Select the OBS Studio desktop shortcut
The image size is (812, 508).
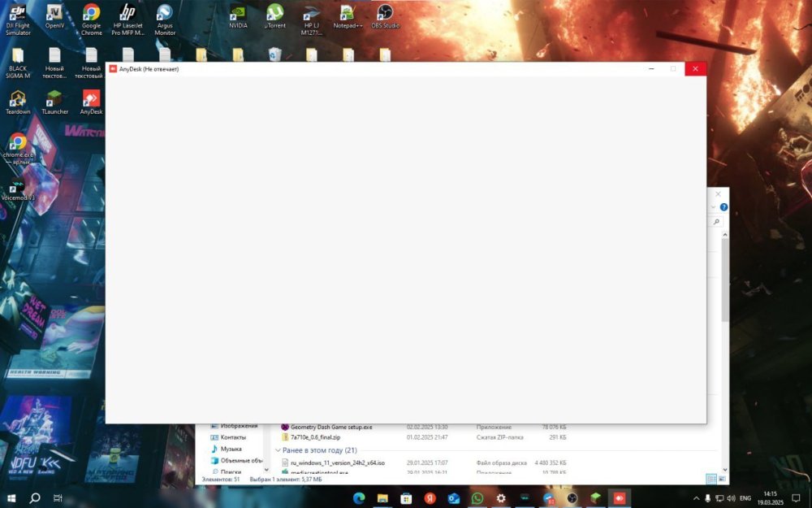(x=385, y=16)
